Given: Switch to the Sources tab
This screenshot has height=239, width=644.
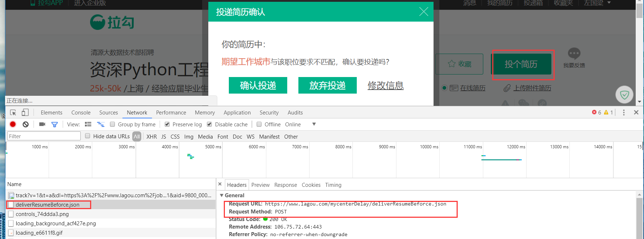Looking at the screenshot, I should [108, 113].
